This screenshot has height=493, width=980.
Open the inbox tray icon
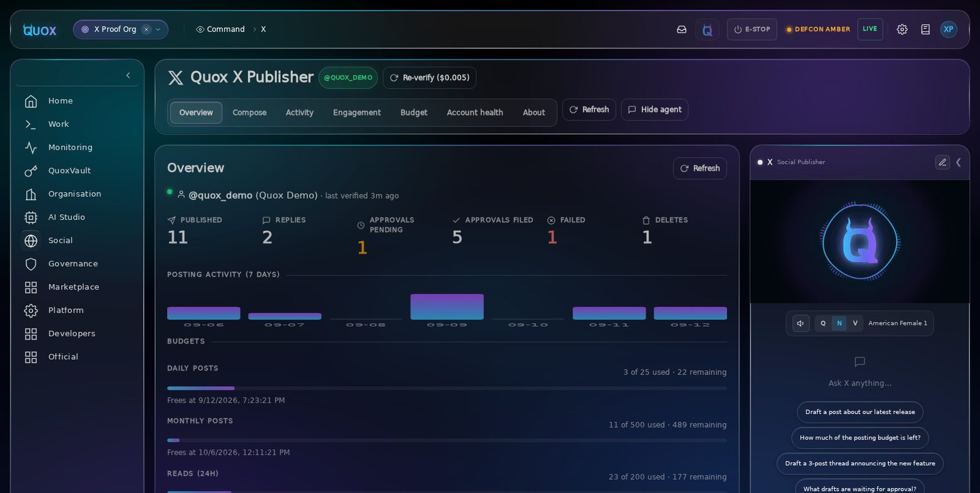[682, 30]
